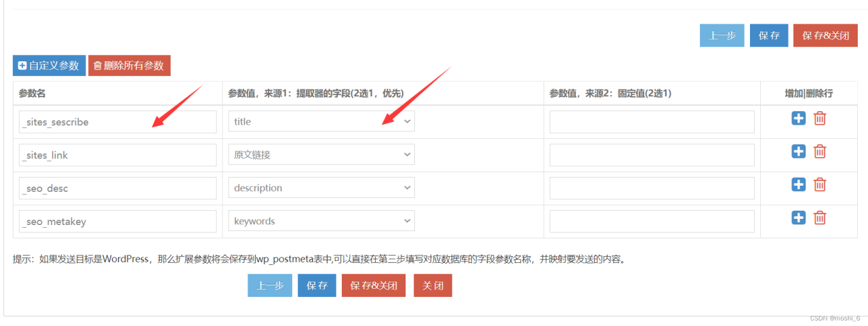
Task: Click the top 上一步 button
Action: tap(722, 35)
